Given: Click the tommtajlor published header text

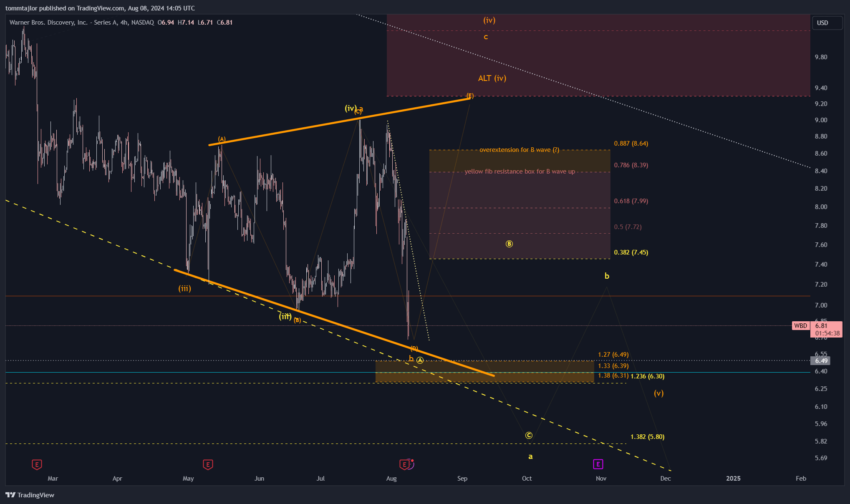Looking at the screenshot, I should point(100,8).
